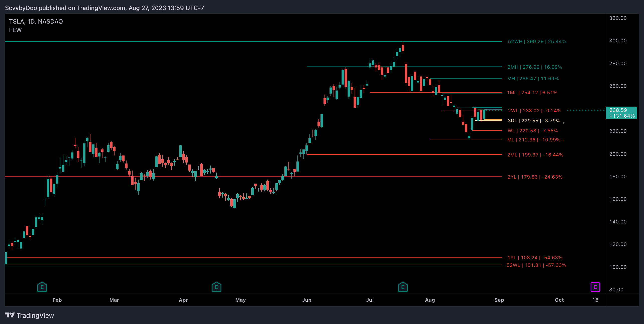The width and height of the screenshot is (644, 324).
Task: Click the TradingView logo at bottom left
Action: click(x=10, y=315)
